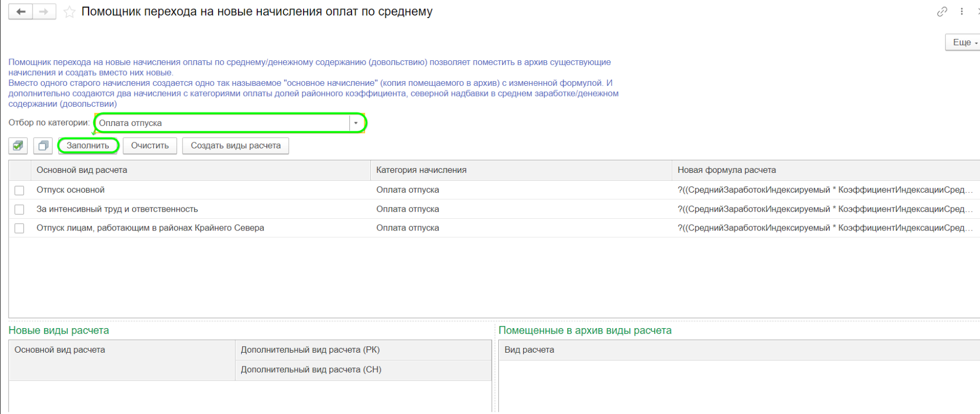Click formula cell of Крайнего Севера row
980x414 pixels.
825,228
